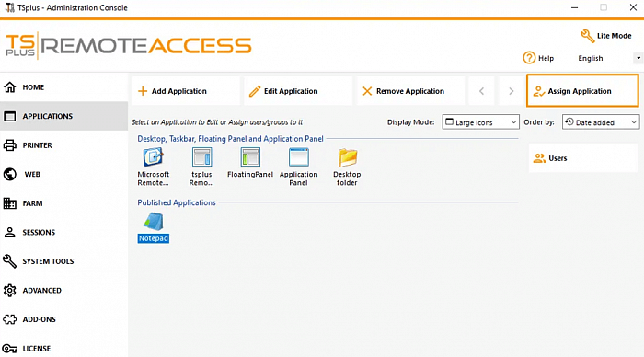Click 'Select an Application to Edit' hint text

(217, 122)
